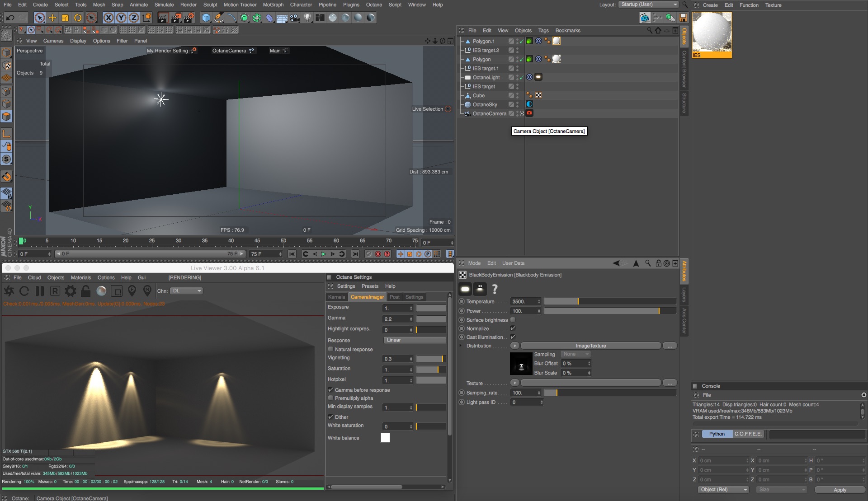Switch to the Kernels tab

click(336, 297)
